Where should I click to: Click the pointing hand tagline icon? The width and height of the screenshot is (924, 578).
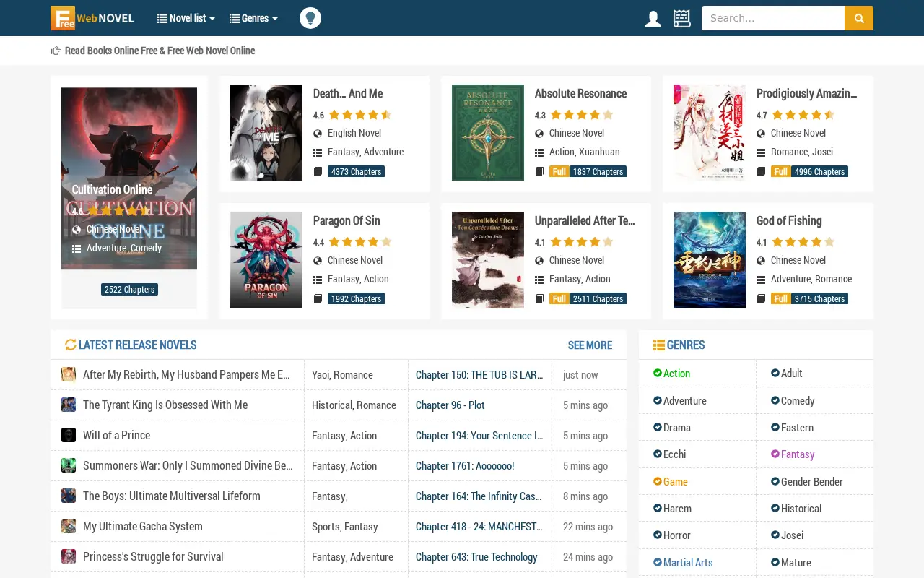(56, 51)
